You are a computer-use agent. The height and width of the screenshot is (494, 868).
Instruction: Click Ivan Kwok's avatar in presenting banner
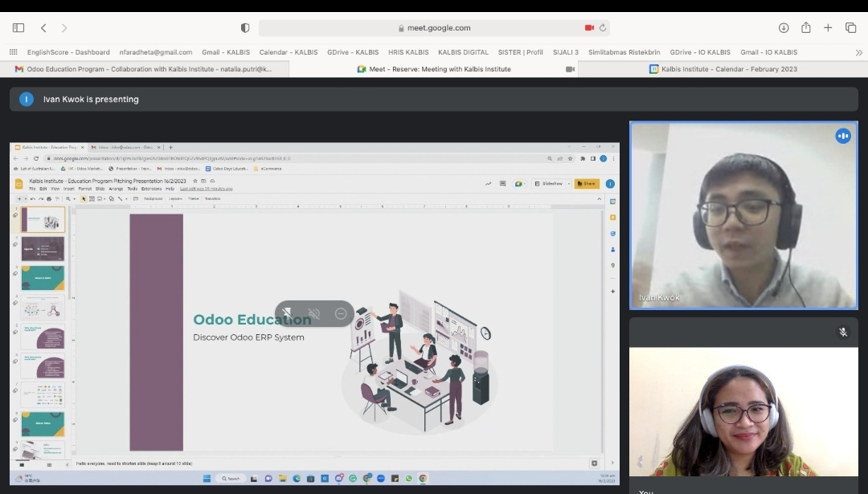[26, 99]
